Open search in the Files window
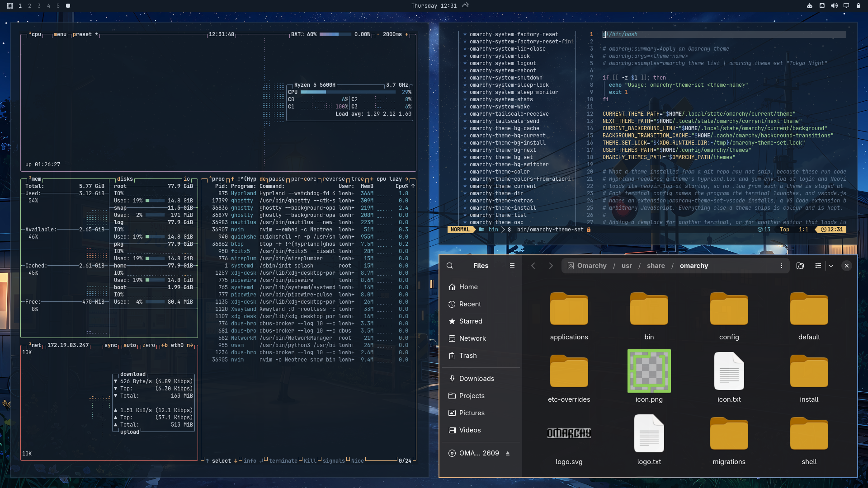Image resolution: width=868 pixels, height=488 pixels. tap(450, 266)
